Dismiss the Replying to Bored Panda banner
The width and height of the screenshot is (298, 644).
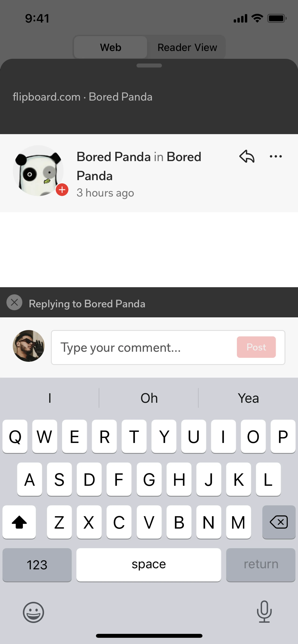click(x=14, y=303)
